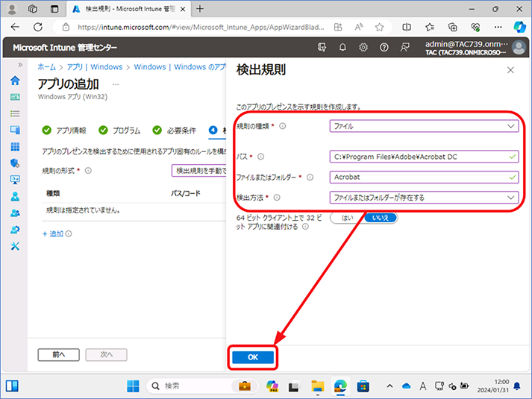
Task: Click info icon next to 規則の種類
Action: point(282,126)
